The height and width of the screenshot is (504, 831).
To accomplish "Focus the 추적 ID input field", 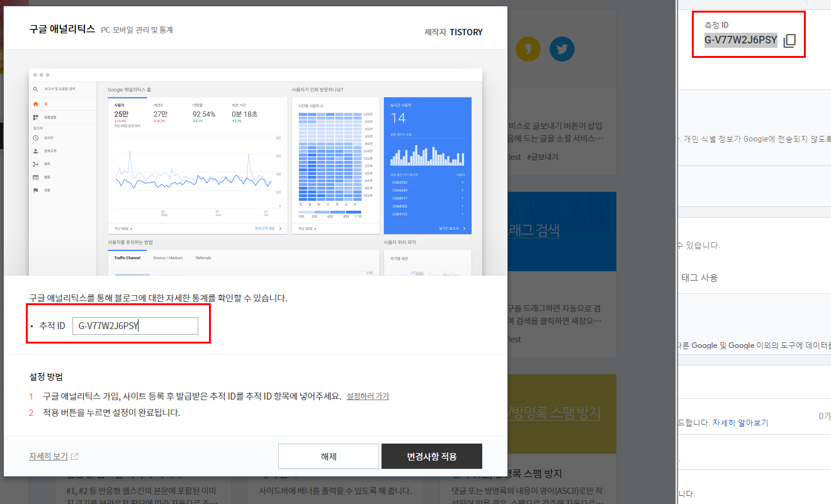I will point(135,326).
